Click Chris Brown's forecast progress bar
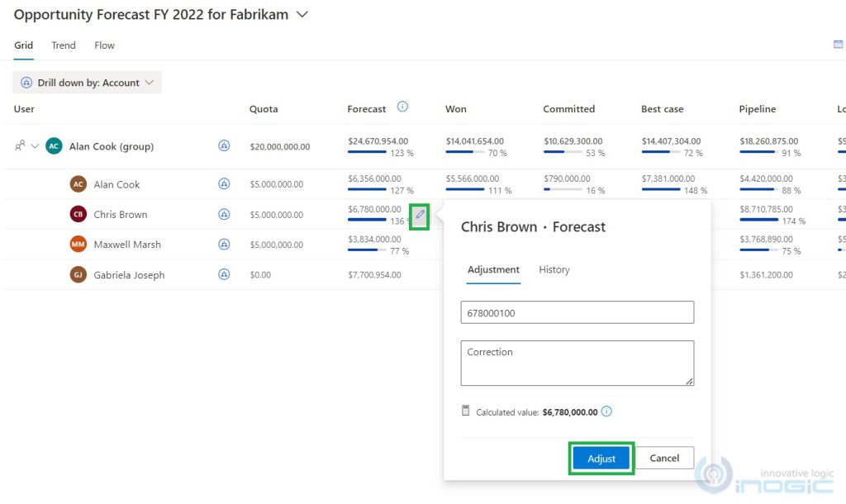The image size is (846, 504). coord(368,219)
